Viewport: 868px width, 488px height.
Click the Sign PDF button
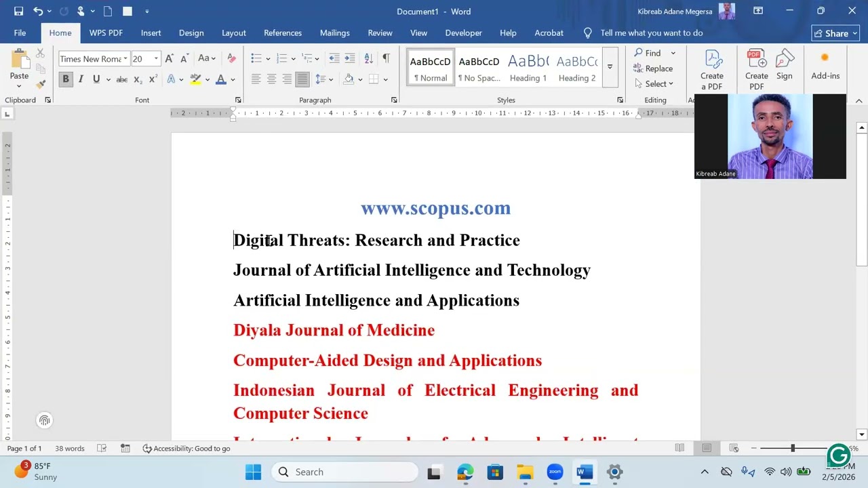(x=785, y=66)
